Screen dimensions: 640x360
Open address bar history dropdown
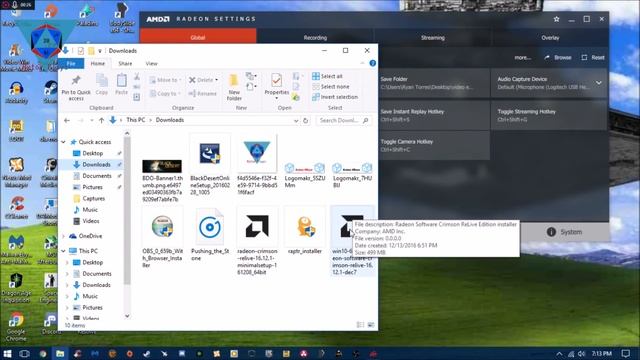click(x=296, y=121)
